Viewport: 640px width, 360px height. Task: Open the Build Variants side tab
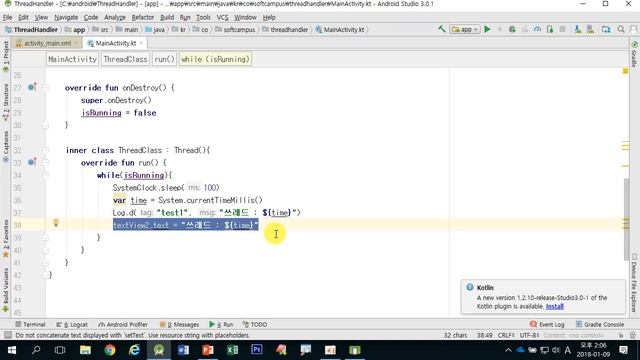click(5, 290)
